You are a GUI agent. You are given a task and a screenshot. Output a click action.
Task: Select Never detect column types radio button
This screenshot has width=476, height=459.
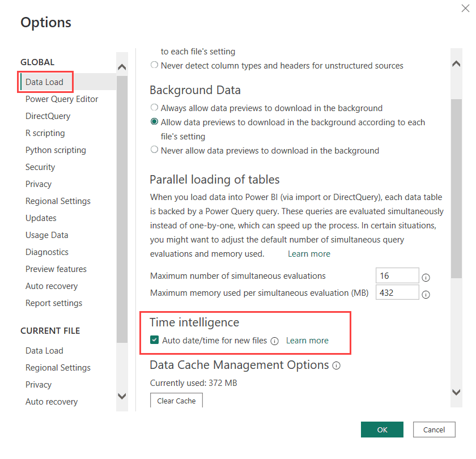click(154, 65)
